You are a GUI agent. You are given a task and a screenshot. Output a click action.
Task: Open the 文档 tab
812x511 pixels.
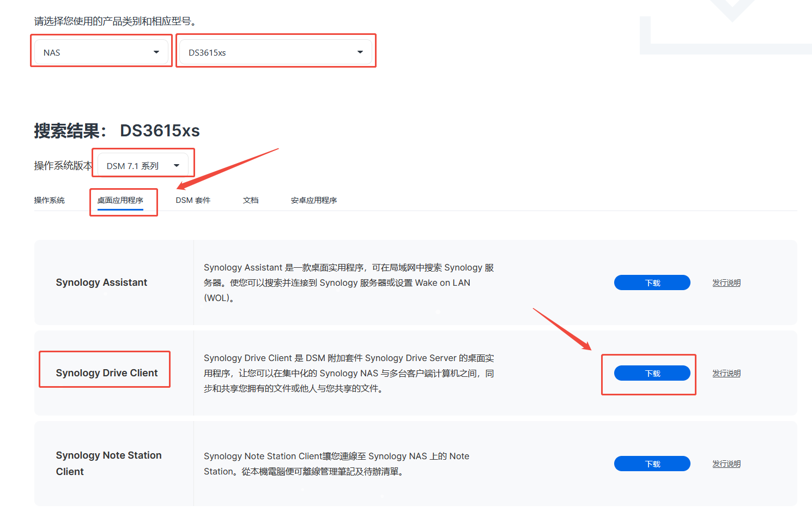[x=251, y=200]
